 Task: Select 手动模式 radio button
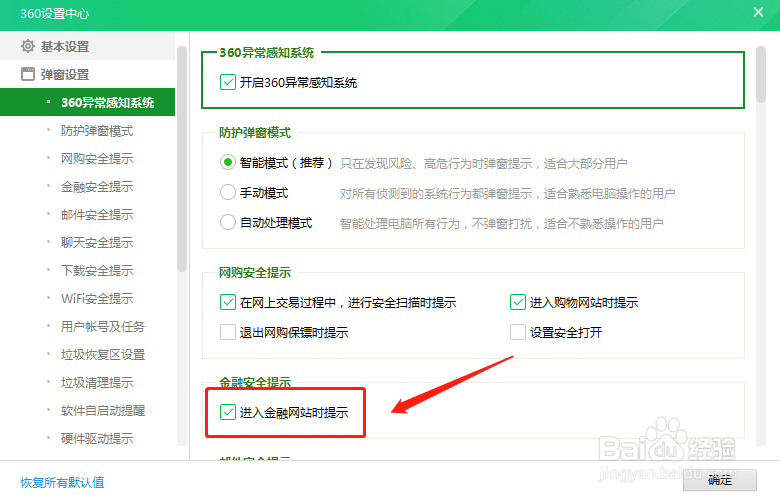click(x=228, y=192)
